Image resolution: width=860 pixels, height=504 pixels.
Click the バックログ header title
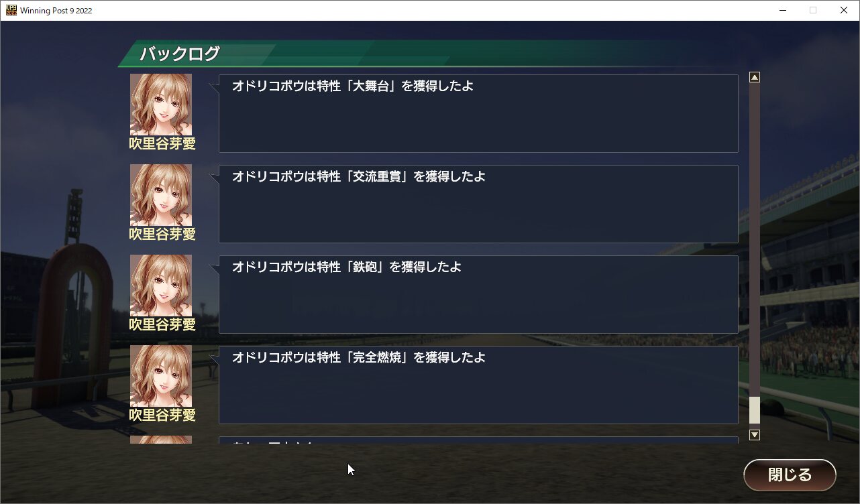pos(180,54)
